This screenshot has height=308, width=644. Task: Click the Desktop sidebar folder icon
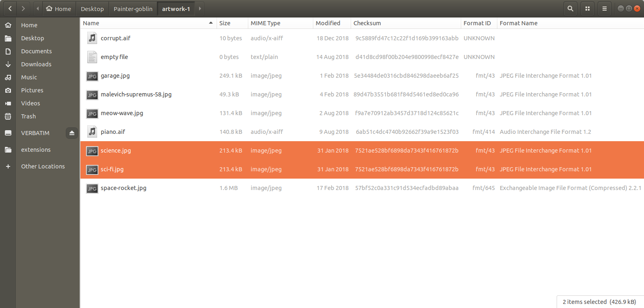tap(8, 38)
